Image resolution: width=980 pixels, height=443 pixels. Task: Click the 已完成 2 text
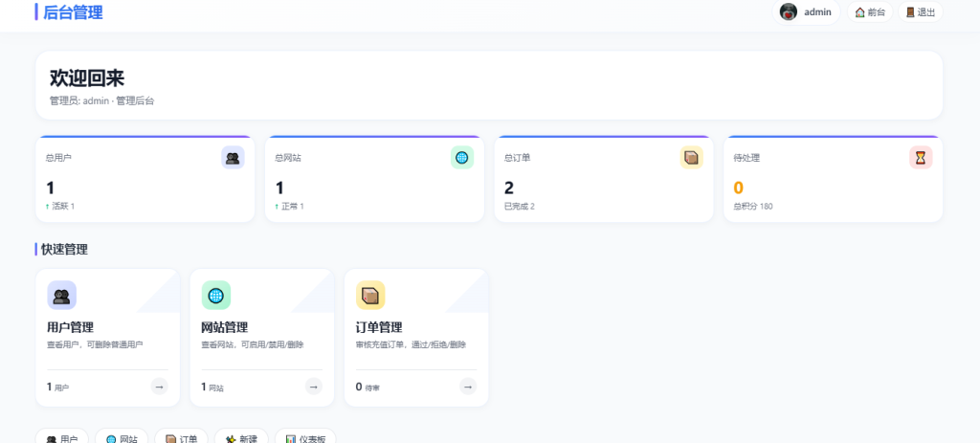(520, 207)
